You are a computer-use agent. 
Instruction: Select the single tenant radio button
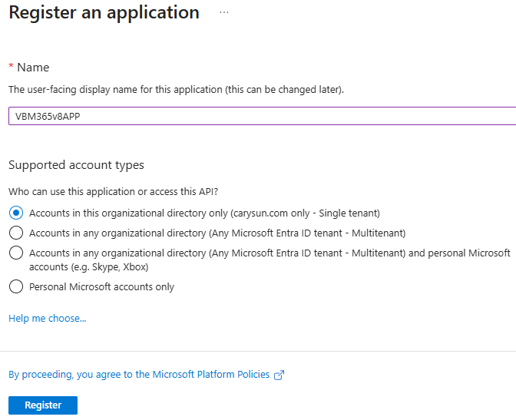point(15,213)
